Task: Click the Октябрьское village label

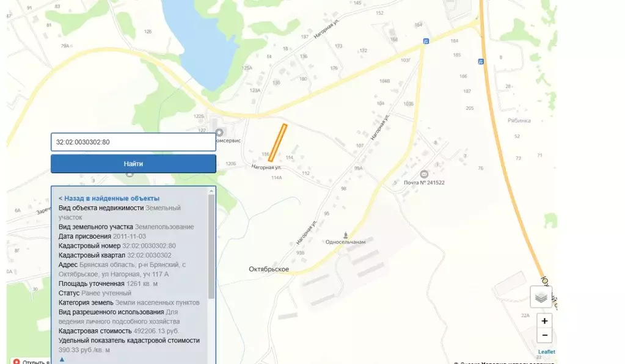Action: point(269,269)
